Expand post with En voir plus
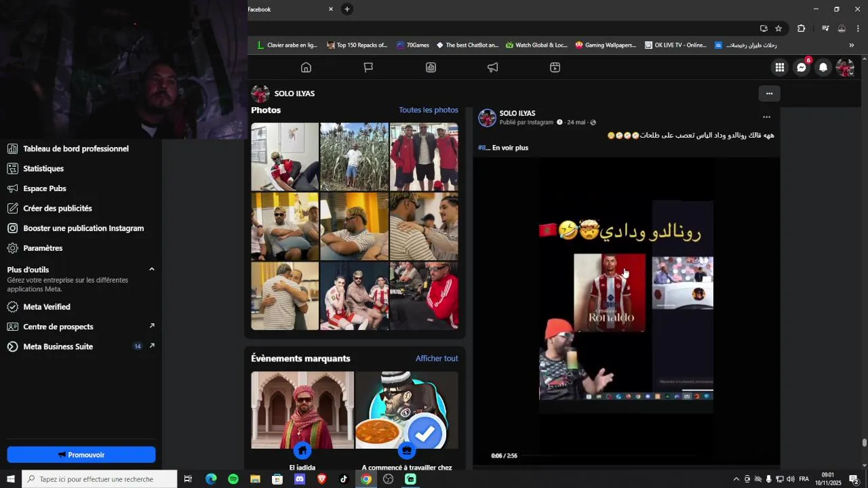868x488 pixels. pos(510,148)
